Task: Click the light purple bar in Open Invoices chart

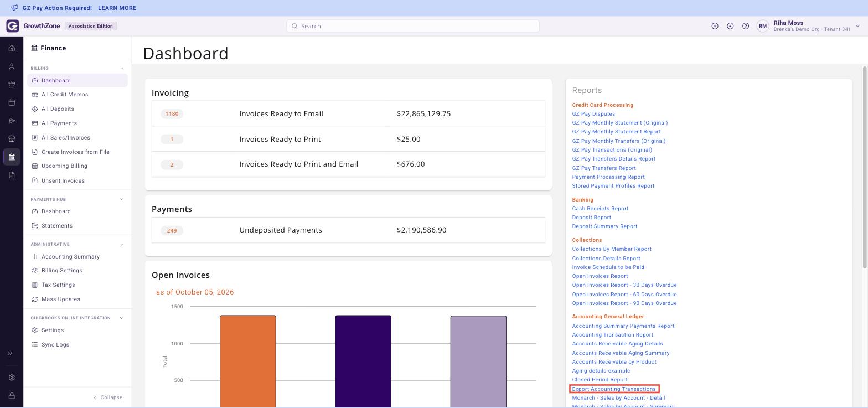Action: (x=478, y=362)
